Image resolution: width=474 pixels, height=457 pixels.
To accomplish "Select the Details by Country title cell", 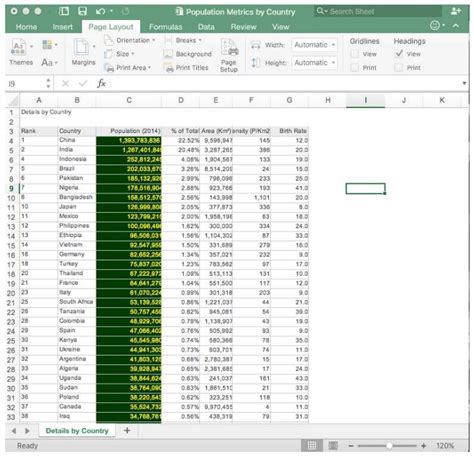I will (x=46, y=112).
